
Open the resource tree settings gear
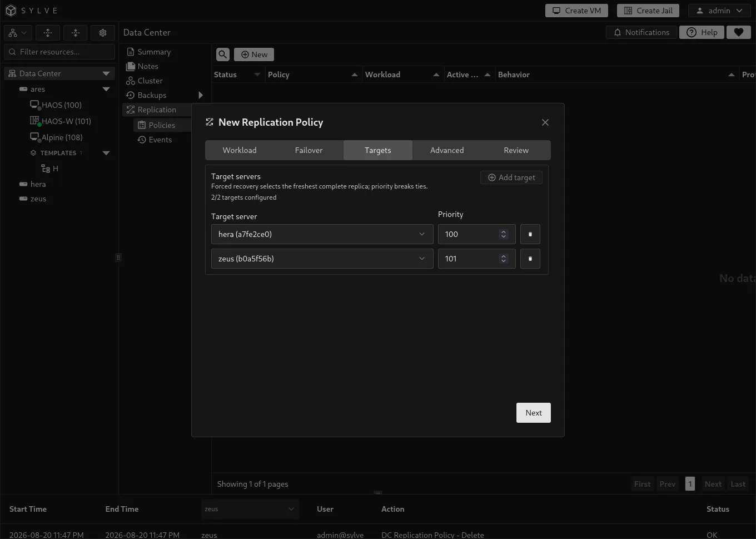[x=103, y=33]
